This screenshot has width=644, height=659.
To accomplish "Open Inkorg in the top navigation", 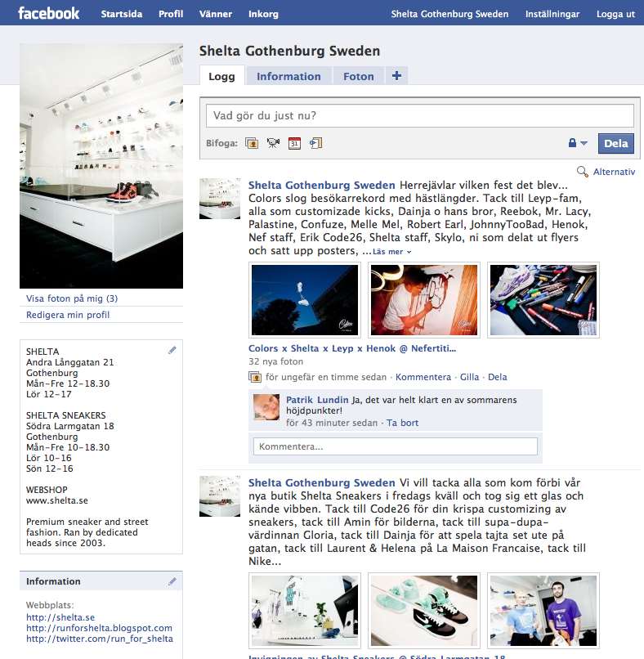I will (x=263, y=14).
